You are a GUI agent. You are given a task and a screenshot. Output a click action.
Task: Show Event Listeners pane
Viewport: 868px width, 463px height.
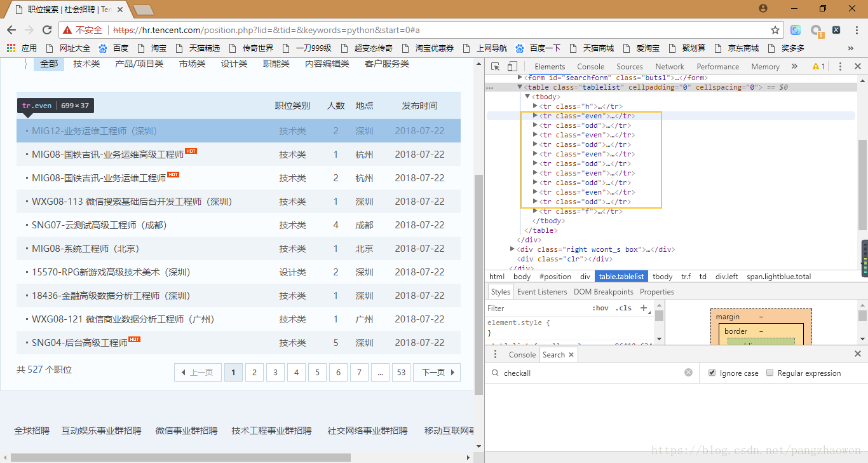542,292
